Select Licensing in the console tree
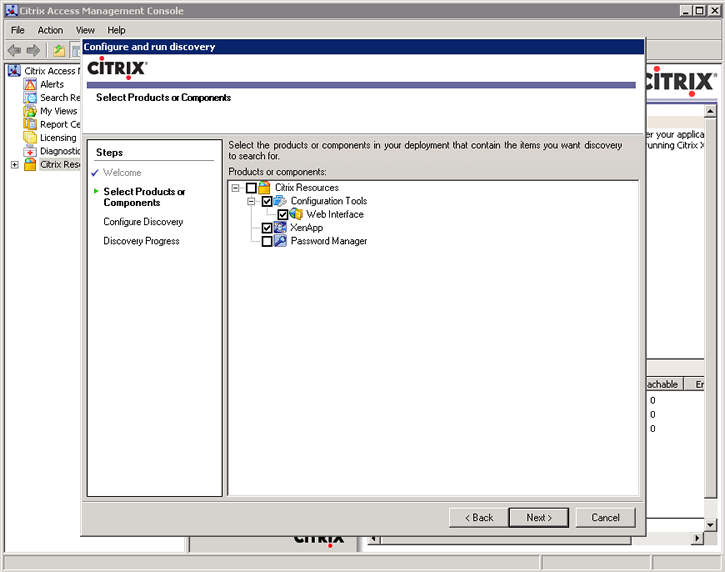This screenshot has height=572, width=725. pyautogui.click(x=58, y=138)
